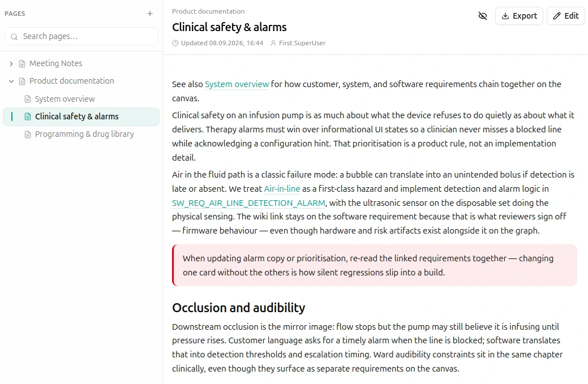This screenshot has width=588, height=384.
Task: Focus the Search pages input field
Action: click(81, 36)
